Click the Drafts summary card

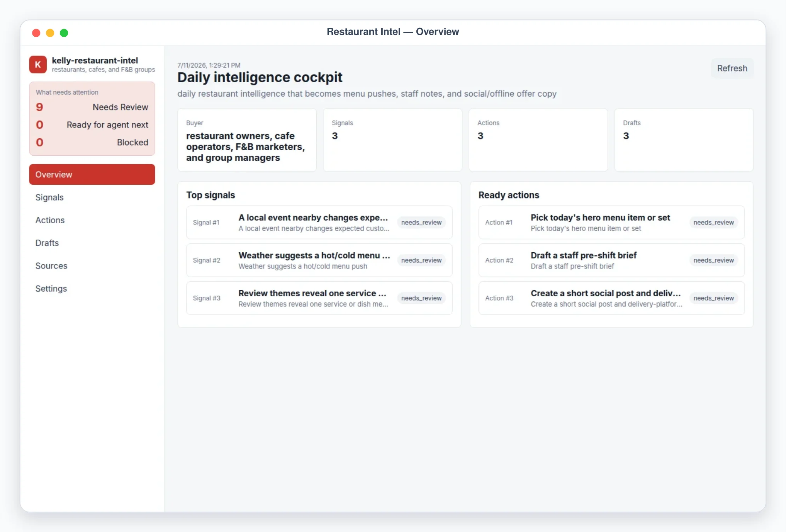click(x=684, y=140)
